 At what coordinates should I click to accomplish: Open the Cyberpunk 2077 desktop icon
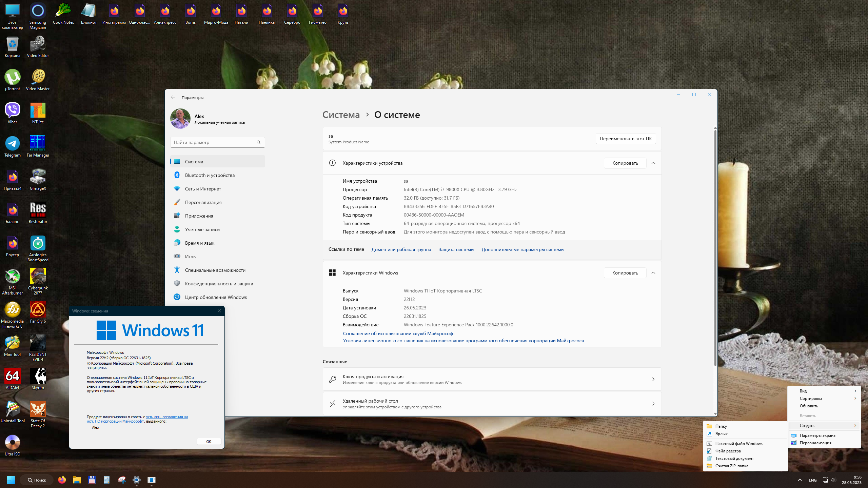[38, 282]
